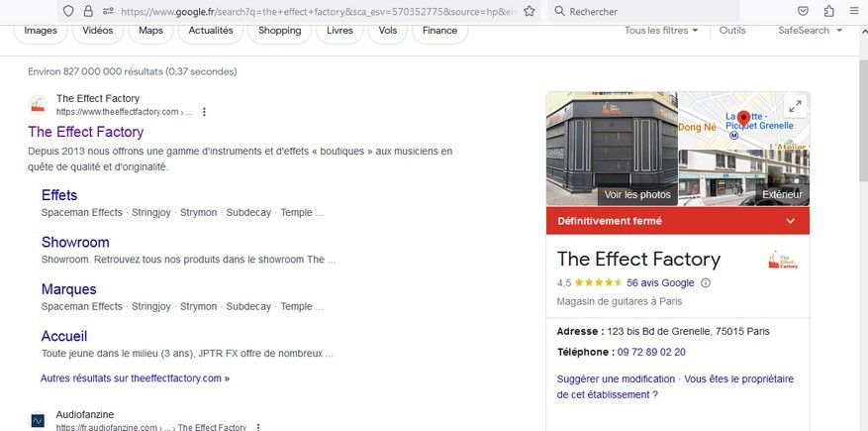Click the Audiofanzine favicon
Viewport: 868px width, 431px height.
pos(38,420)
